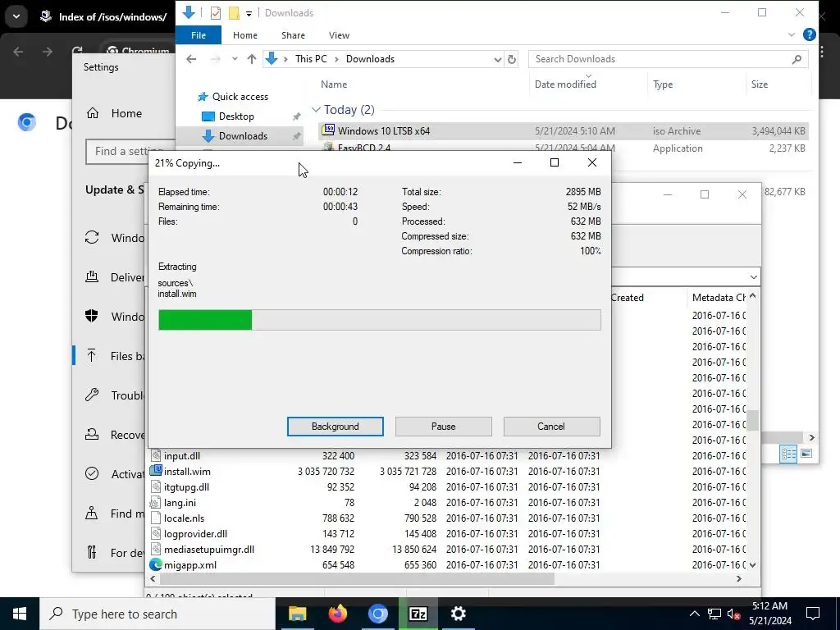The width and height of the screenshot is (840, 630).
Task: Open the Home ribbon tab
Action: tap(244, 34)
